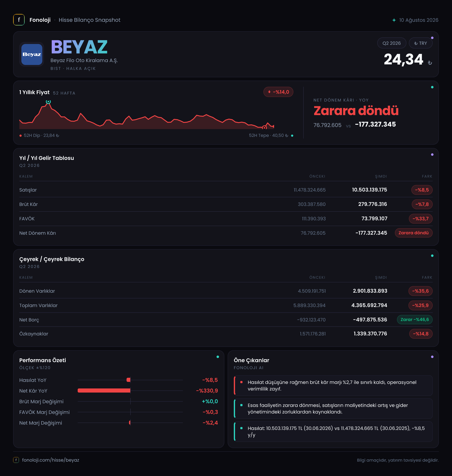Click the FAVÖK -%33,7 badge
Screen dimensions: 452x476
(421, 219)
